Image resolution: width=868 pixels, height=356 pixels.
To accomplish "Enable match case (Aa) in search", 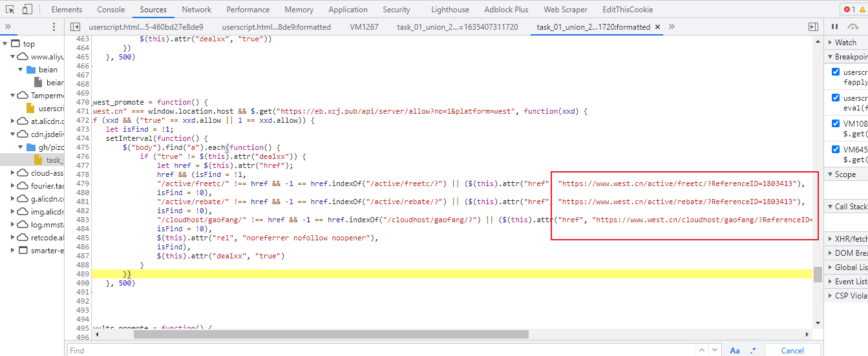I will click(734, 350).
